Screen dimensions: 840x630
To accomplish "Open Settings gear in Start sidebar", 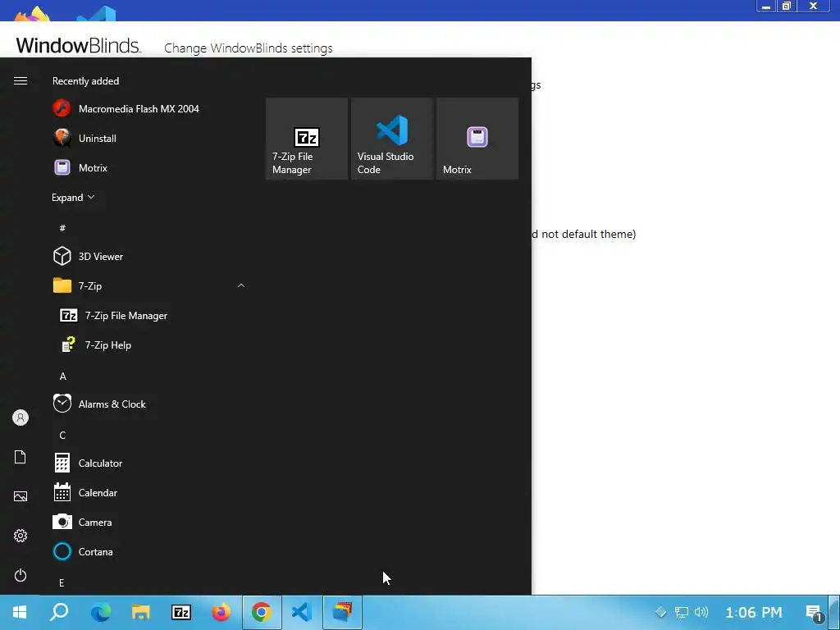I will click(x=21, y=536).
